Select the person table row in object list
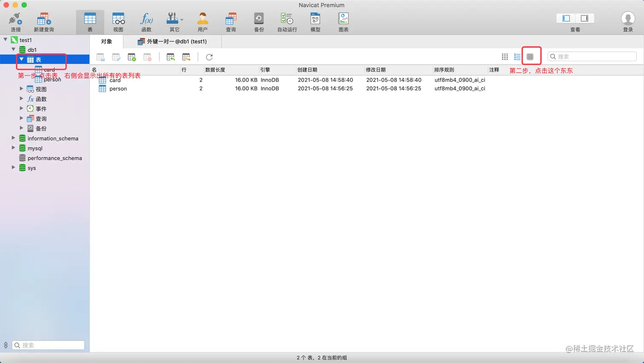The width and height of the screenshot is (644, 363). point(366,89)
